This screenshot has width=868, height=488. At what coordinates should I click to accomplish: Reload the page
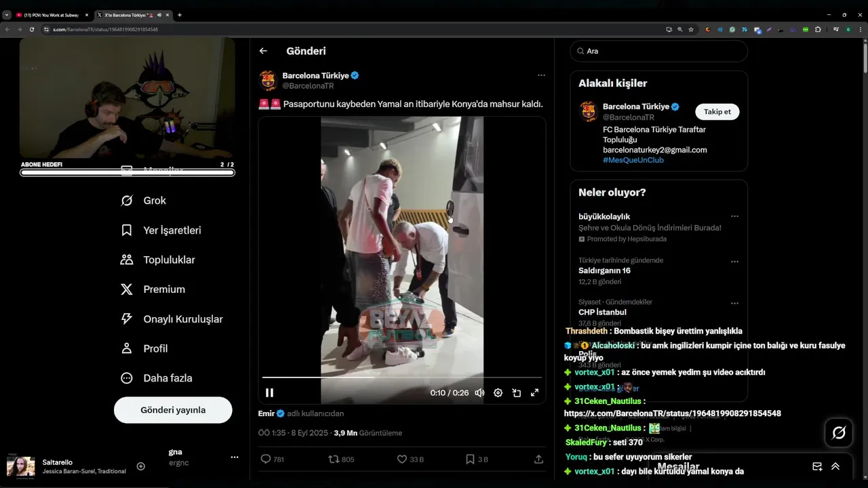pyautogui.click(x=31, y=29)
